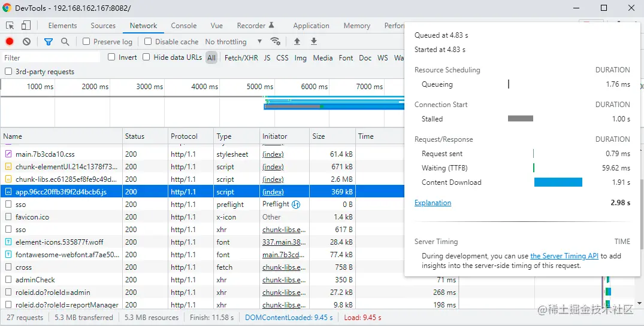
Task: Open the Application tab
Action: [311, 26]
